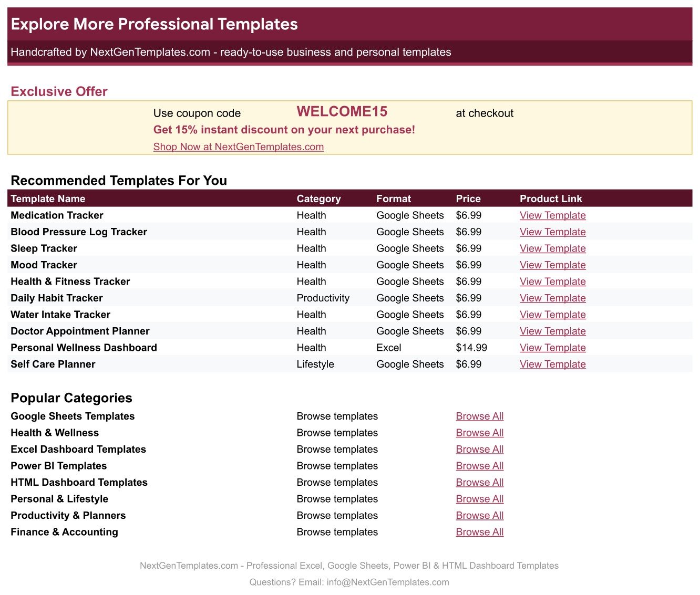Browse All Google Sheets Templates
The height and width of the screenshot is (595, 700).
tap(480, 416)
